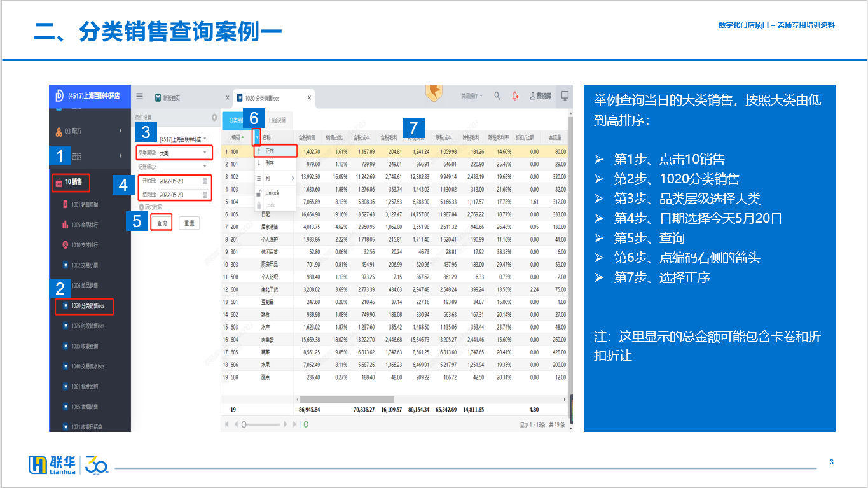
Task: Click the pager page slider handle
Action: 244,424
